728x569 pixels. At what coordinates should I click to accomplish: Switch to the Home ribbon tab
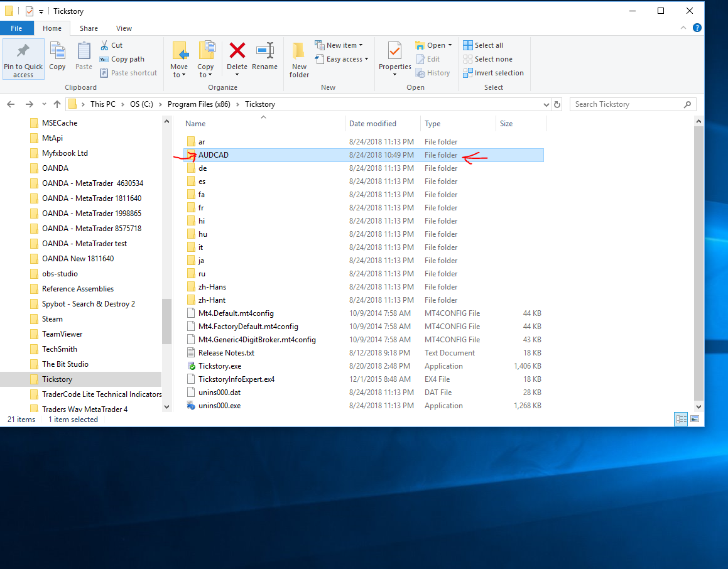[52, 28]
